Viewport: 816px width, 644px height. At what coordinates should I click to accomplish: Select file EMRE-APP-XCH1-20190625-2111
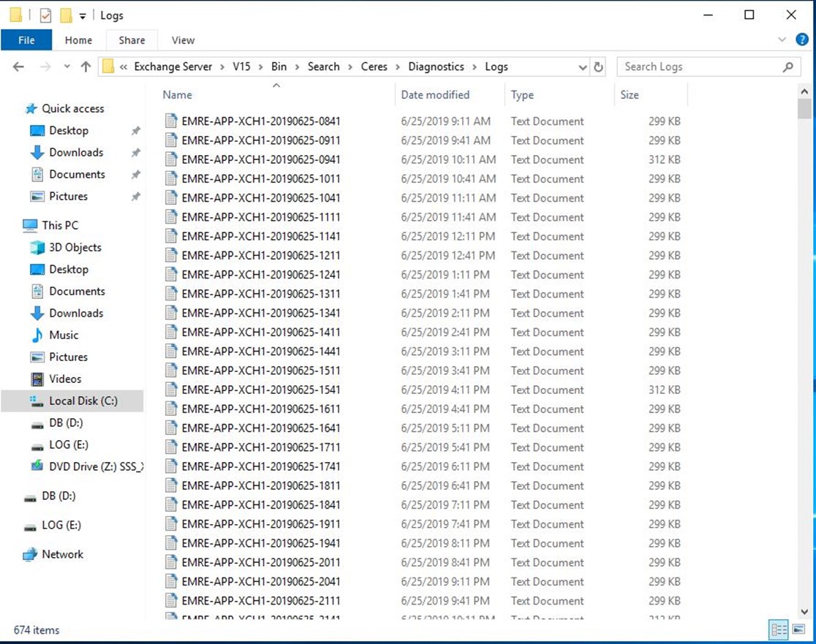pos(261,601)
